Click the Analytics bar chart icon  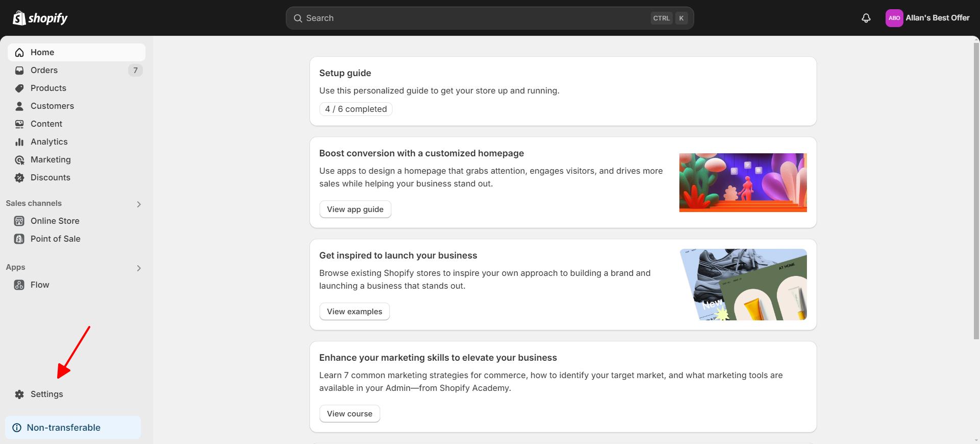point(19,142)
